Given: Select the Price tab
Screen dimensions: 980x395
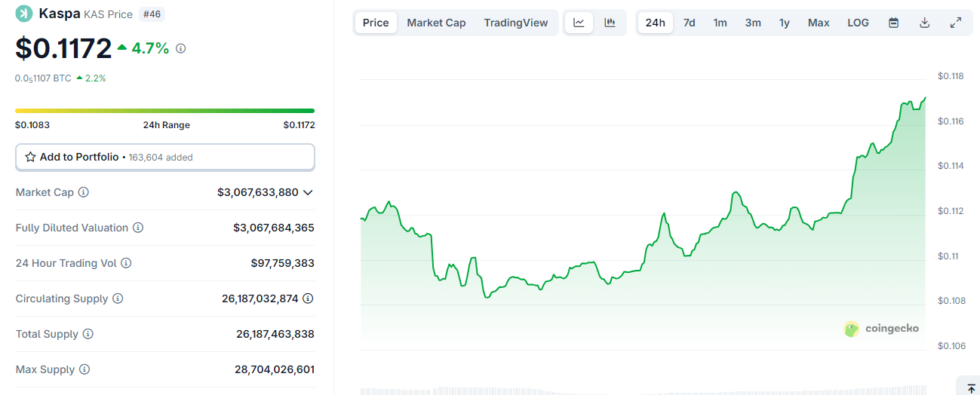Looking at the screenshot, I should point(376,23).
